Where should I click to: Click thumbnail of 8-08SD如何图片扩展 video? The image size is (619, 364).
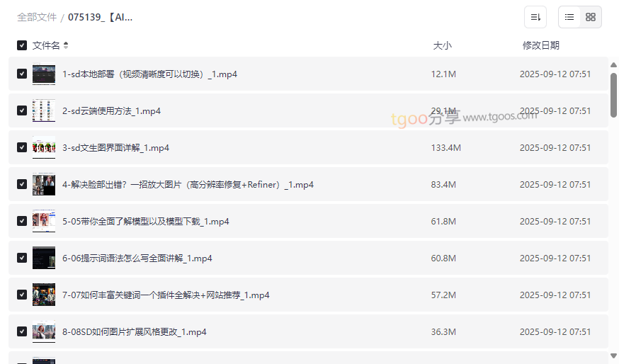pos(44,332)
